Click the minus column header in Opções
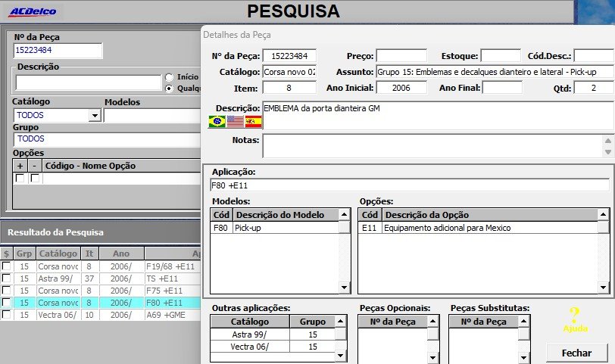The height and width of the screenshot is (364, 615). coord(35,166)
